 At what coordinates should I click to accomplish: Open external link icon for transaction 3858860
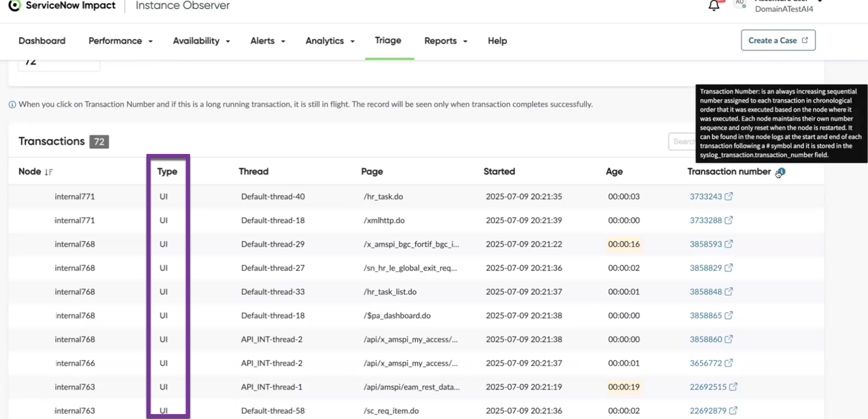(729, 339)
